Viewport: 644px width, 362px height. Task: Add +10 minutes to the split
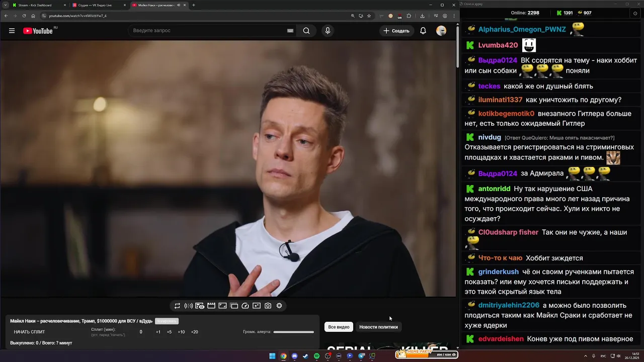[x=181, y=332]
